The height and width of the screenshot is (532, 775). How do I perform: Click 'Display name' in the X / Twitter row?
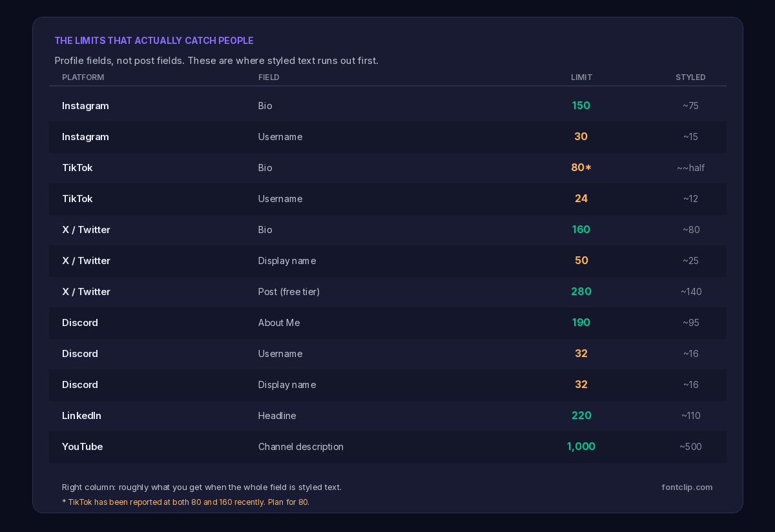[x=287, y=261]
